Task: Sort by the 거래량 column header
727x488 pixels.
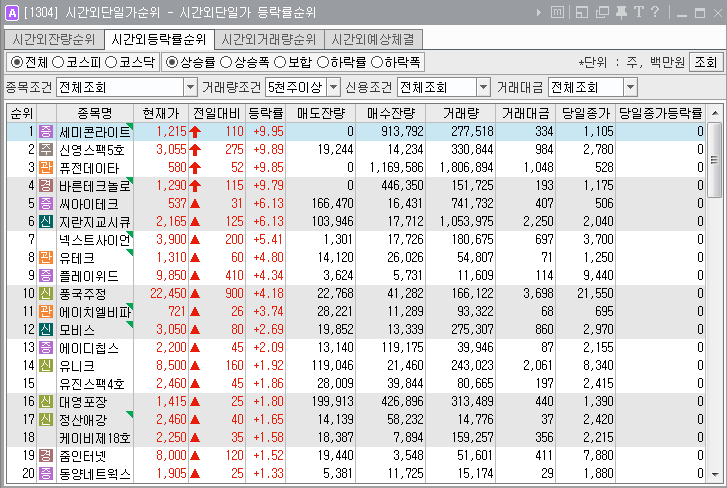Action: [x=460, y=113]
